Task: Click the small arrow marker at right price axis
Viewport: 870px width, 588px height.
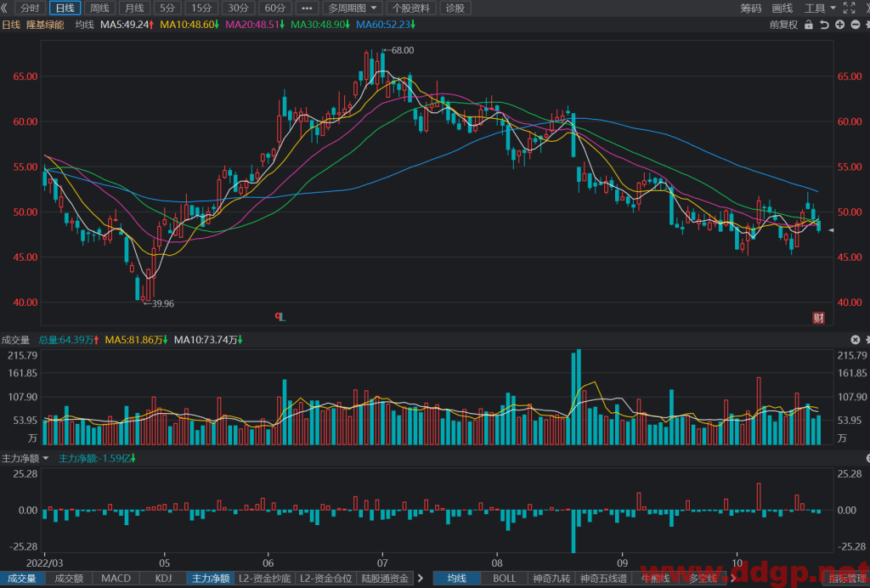Action: (831, 229)
